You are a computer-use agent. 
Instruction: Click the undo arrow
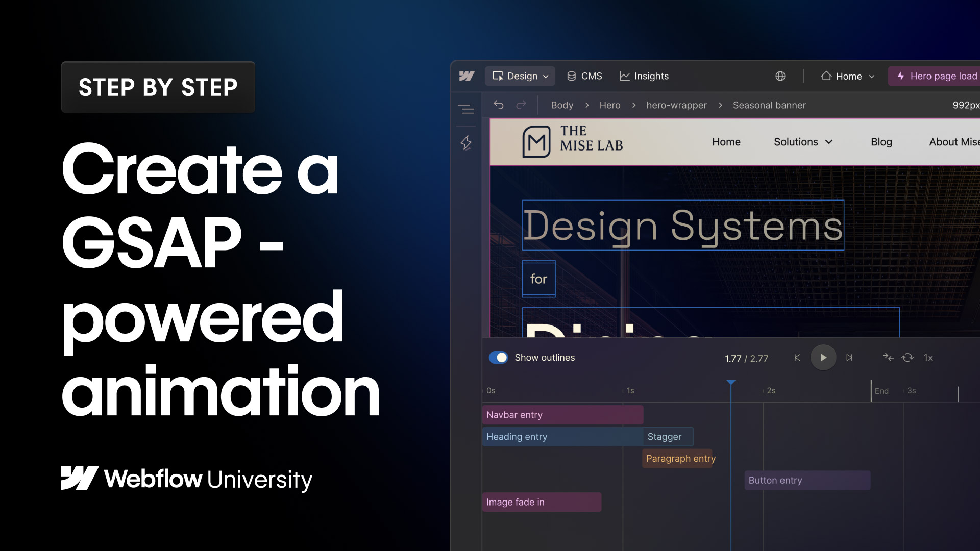point(499,105)
